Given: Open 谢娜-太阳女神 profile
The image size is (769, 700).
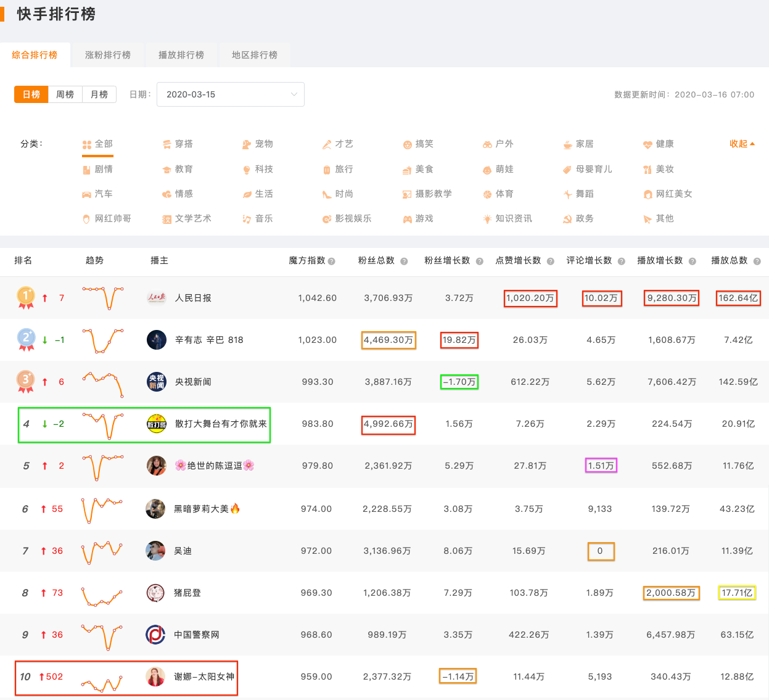Looking at the screenshot, I should click(204, 677).
